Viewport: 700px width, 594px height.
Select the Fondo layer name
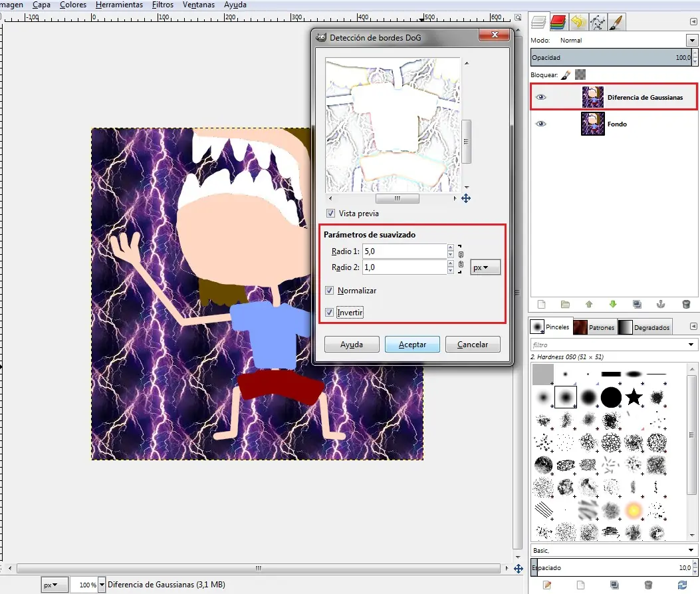point(617,124)
